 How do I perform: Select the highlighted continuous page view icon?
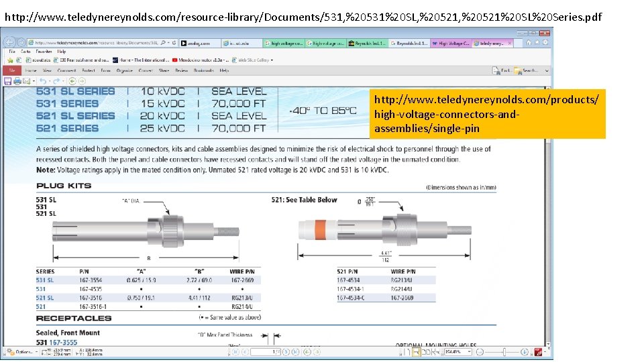416,352
